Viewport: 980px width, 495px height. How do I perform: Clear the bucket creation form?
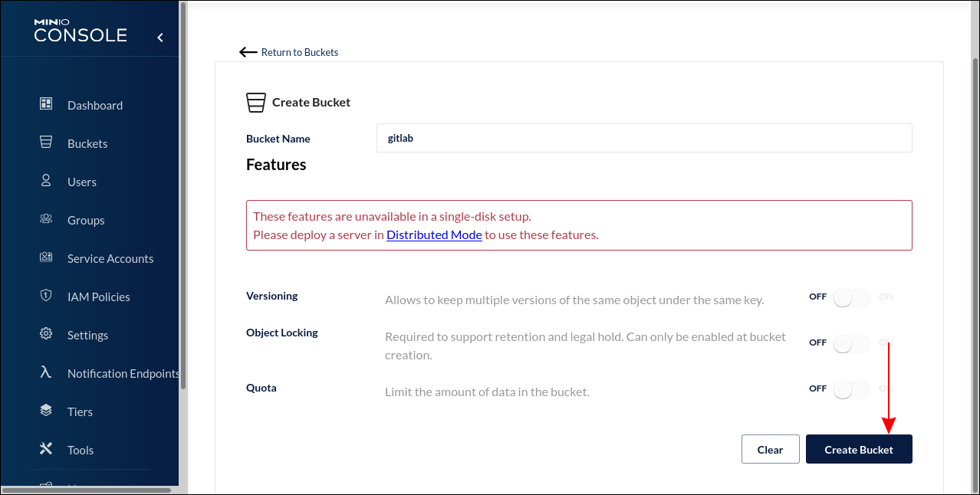tap(770, 449)
